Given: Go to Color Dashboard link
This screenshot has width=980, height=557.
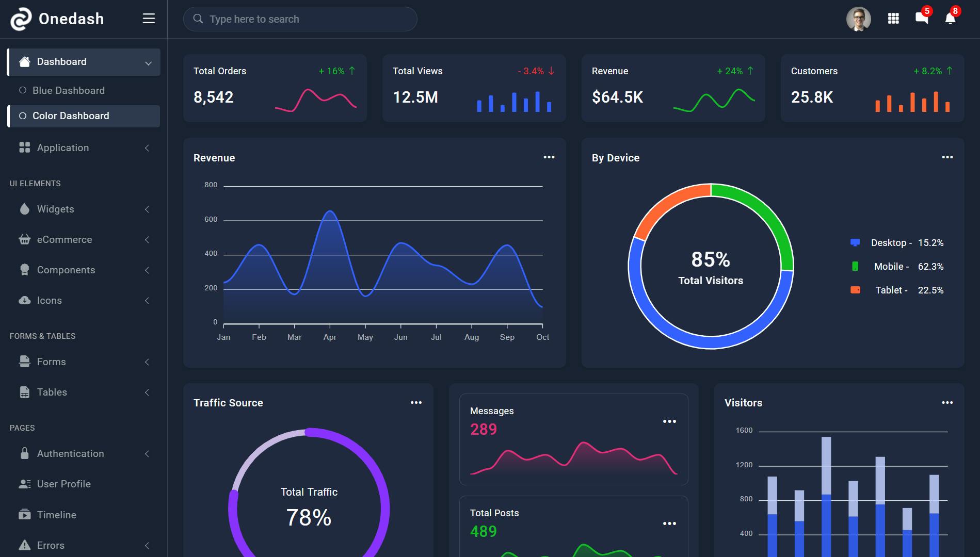Looking at the screenshot, I should [84, 116].
